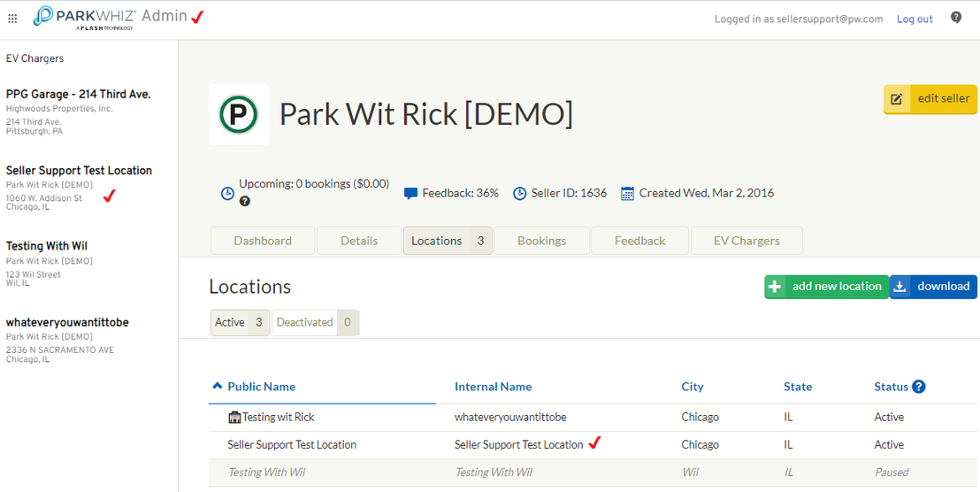Open the Dashboard tab

click(x=263, y=241)
